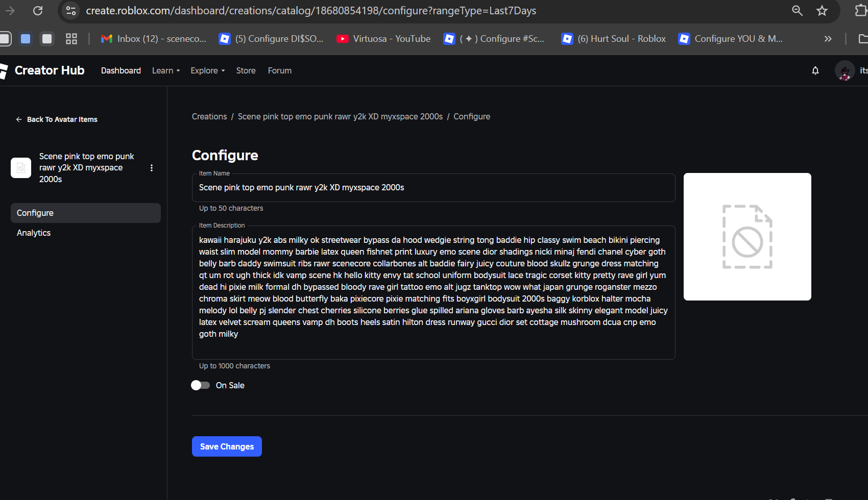The image size is (868, 500).
Task: Click the large item preview thumbnail
Action: point(748,237)
